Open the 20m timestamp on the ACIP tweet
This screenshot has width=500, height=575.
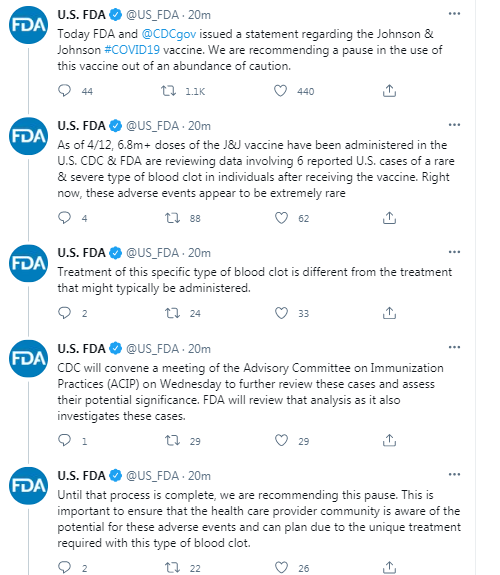[x=199, y=348]
